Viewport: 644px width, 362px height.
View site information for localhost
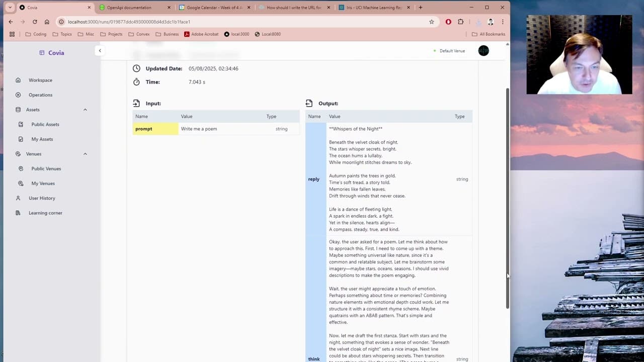[x=61, y=22]
